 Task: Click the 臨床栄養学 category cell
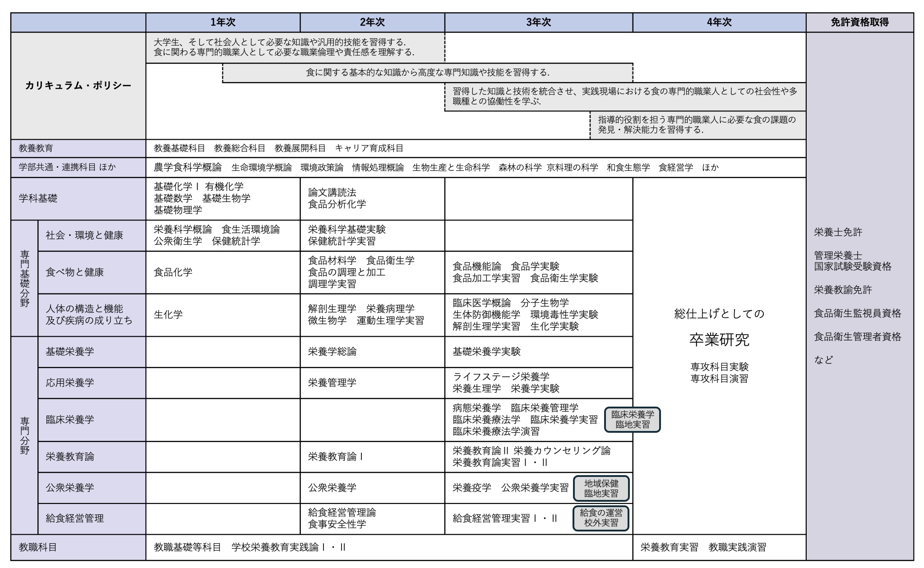coord(92,420)
